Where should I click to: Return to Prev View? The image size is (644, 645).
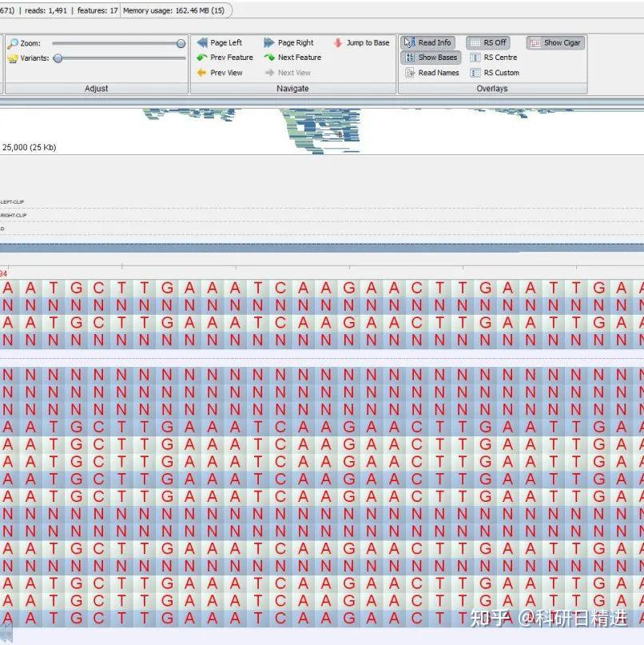tap(220, 73)
